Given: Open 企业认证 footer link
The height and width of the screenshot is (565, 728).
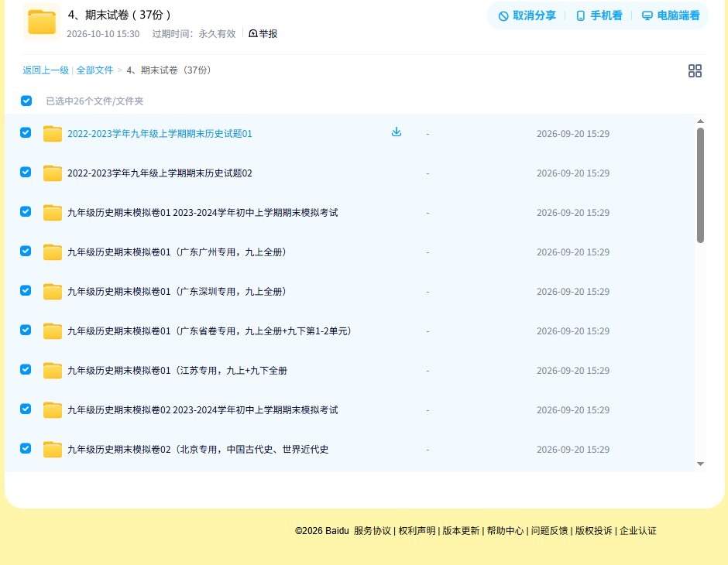Looking at the screenshot, I should tap(638, 531).
